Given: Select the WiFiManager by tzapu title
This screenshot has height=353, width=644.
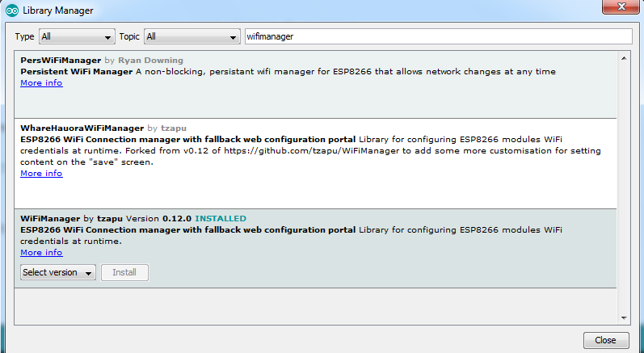Looking at the screenshot, I should point(50,218).
